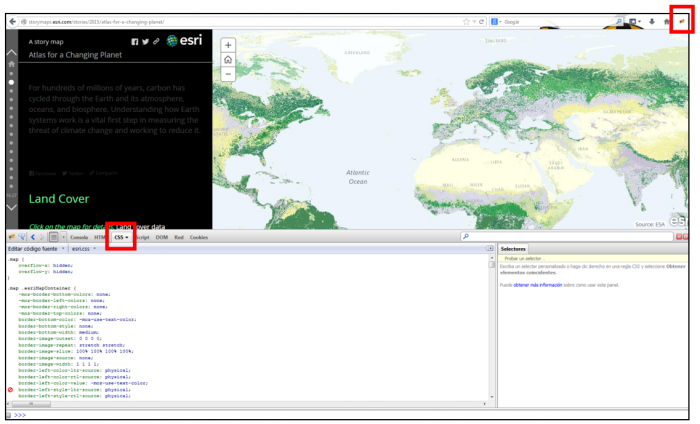Screen dimensions: 700x424
Task: Click the browser back arrow button
Action: point(11,21)
